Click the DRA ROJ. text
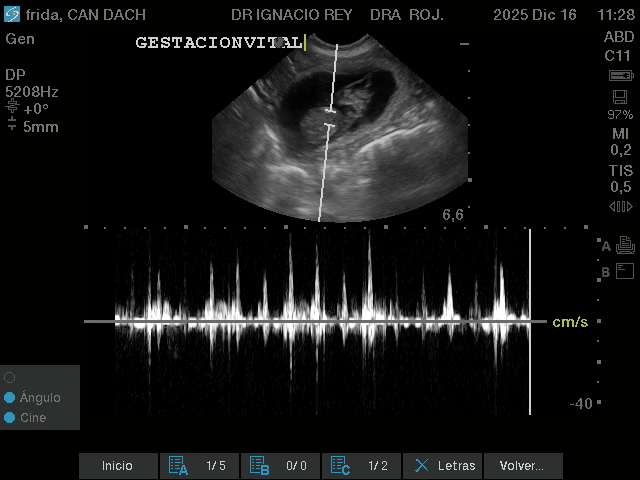The image size is (640, 480). (407, 15)
